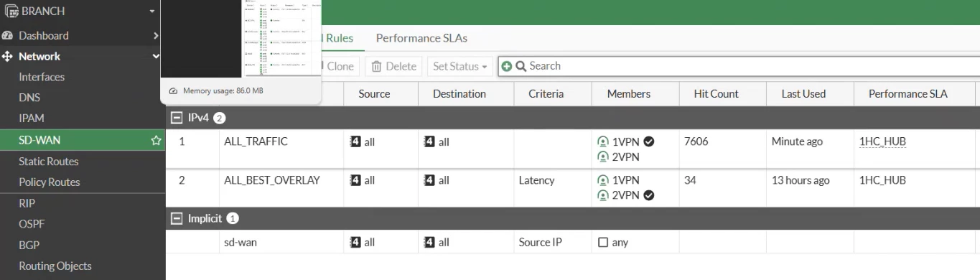980x280 pixels.
Task: Click the Delete button
Action: click(393, 66)
